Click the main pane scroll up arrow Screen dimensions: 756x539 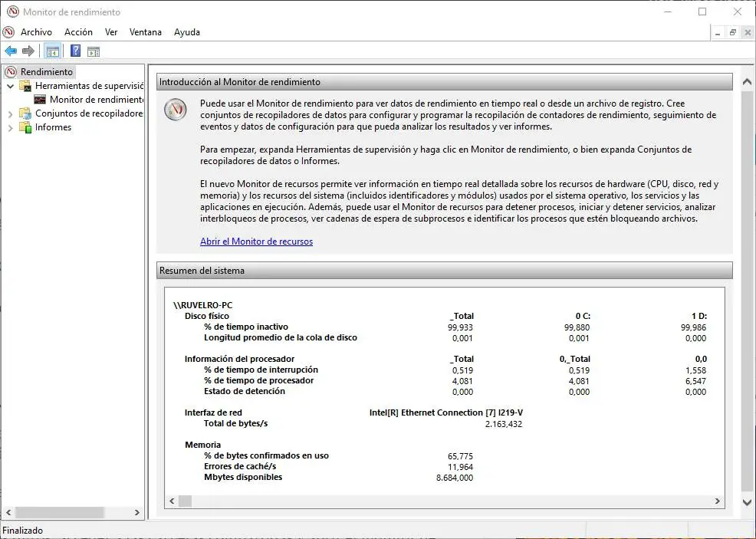click(x=747, y=81)
